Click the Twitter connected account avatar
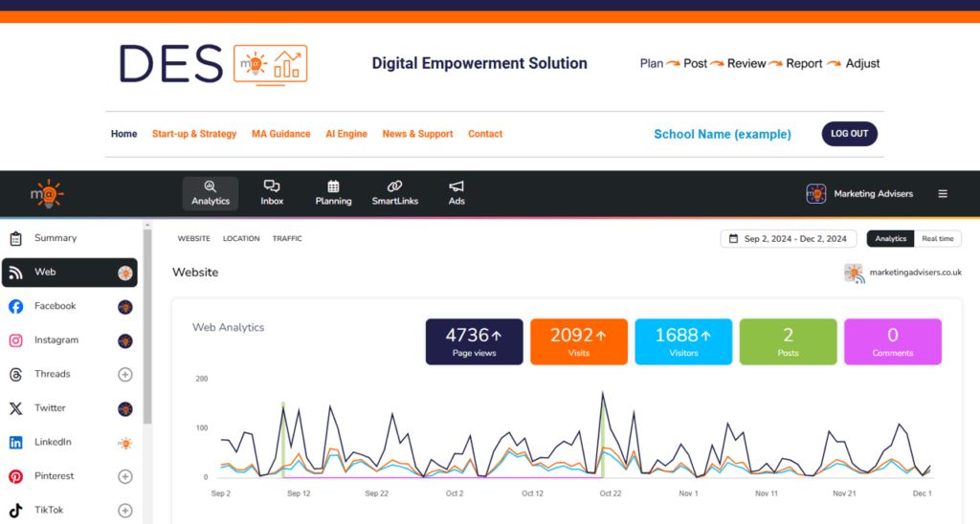 coord(125,408)
